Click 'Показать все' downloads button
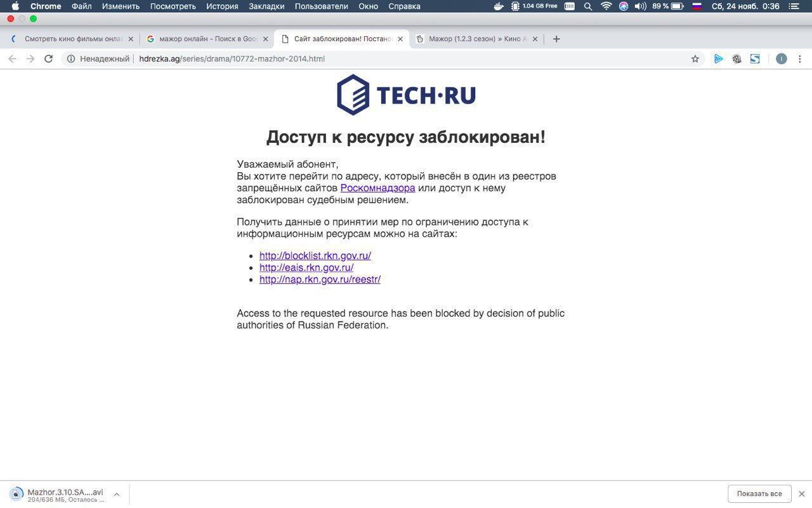The image size is (812, 508). click(759, 493)
